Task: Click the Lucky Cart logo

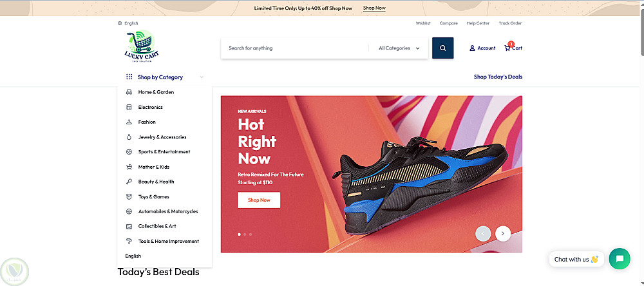Action: [x=142, y=46]
